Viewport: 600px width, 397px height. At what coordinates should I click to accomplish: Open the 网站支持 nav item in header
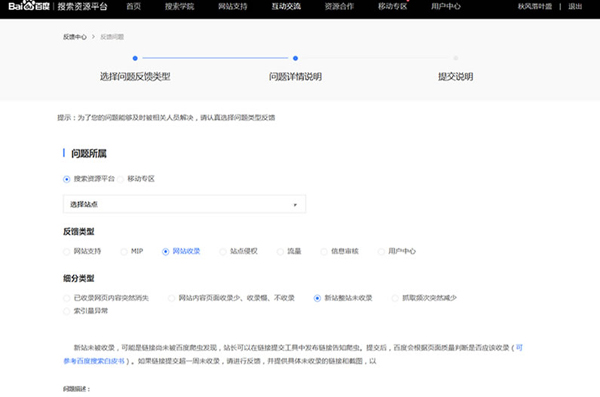click(233, 6)
